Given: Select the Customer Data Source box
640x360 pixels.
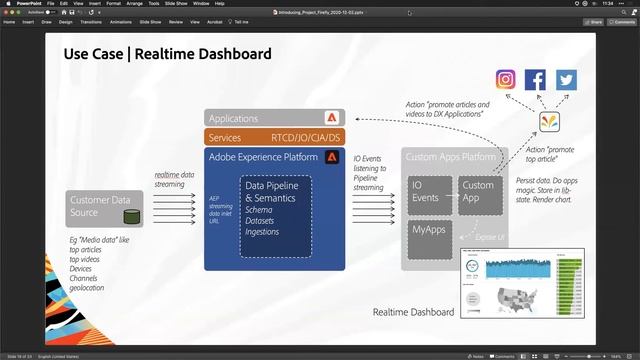Looking at the screenshot, I should pyautogui.click(x=104, y=209).
